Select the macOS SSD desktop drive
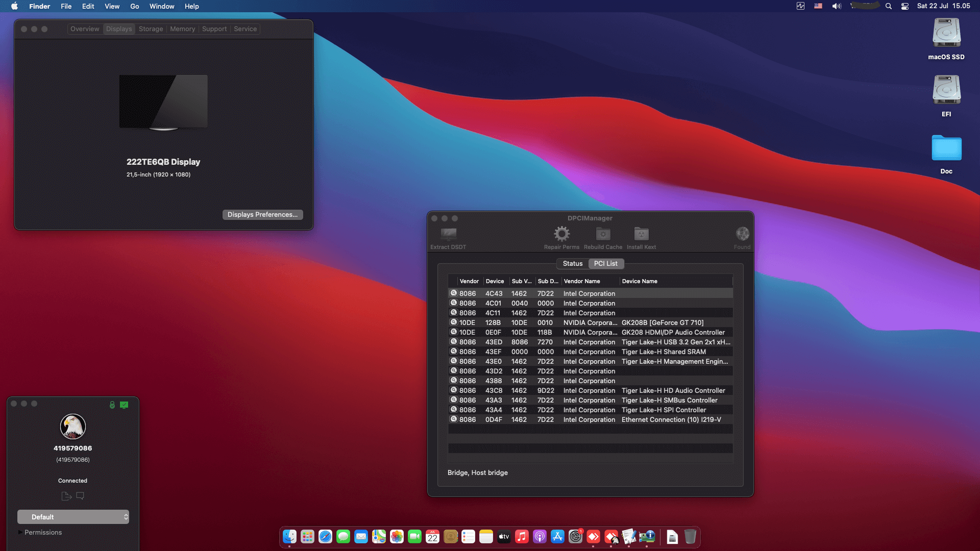 pos(946,39)
